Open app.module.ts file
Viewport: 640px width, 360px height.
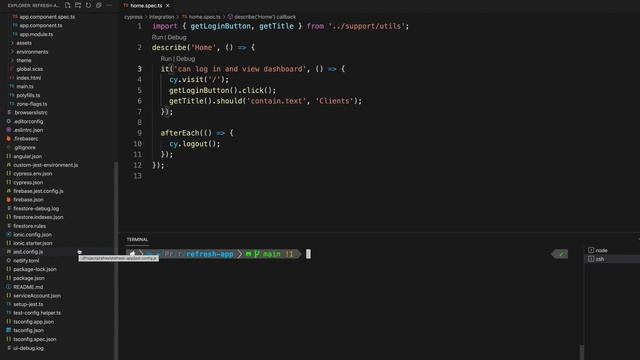coord(36,34)
